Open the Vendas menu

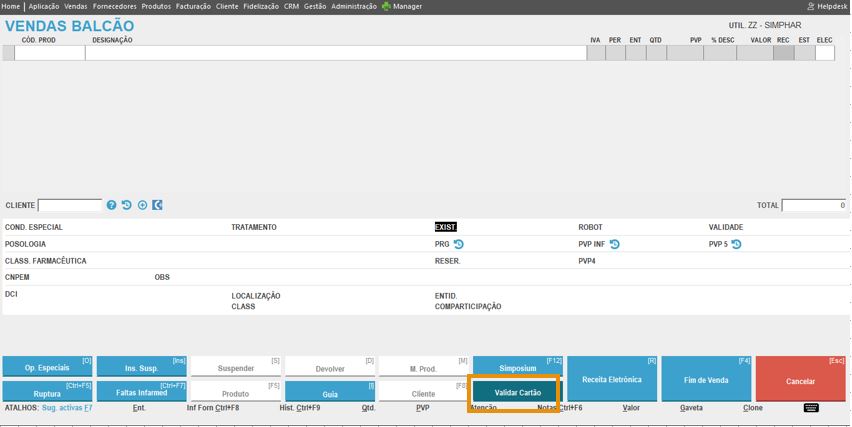pos(76,6)
